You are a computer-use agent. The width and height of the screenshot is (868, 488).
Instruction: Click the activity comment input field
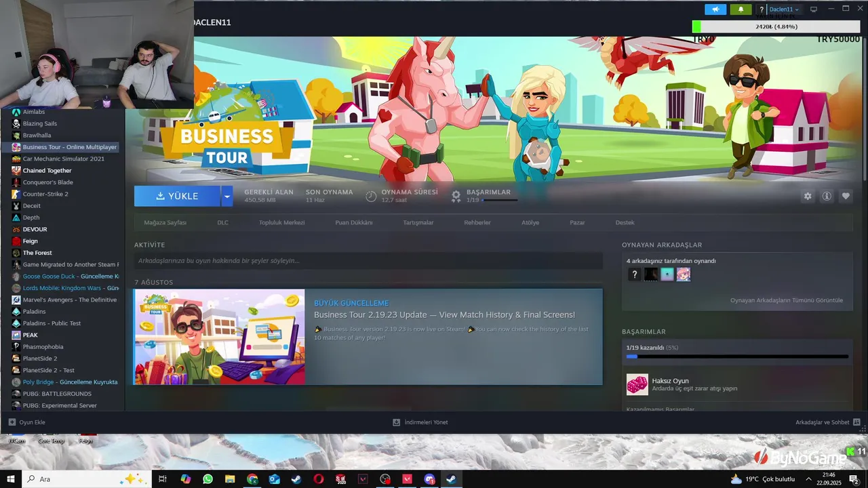coord(368,261)
